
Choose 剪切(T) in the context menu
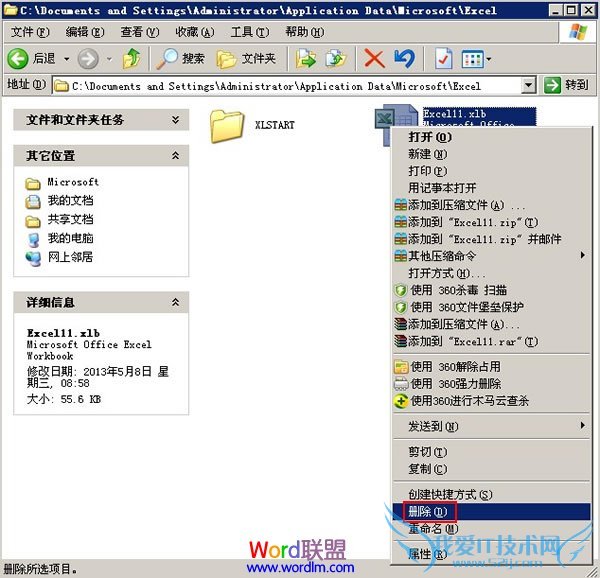pos(491,452)
